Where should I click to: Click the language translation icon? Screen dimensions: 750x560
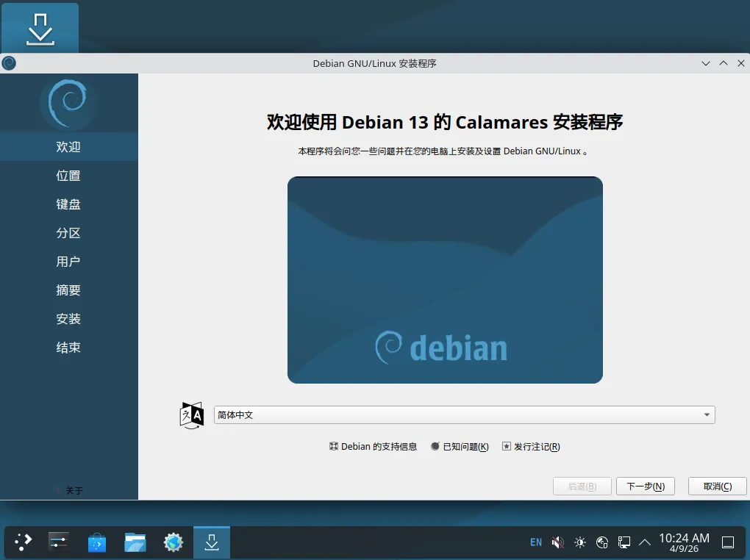point(191,415)
